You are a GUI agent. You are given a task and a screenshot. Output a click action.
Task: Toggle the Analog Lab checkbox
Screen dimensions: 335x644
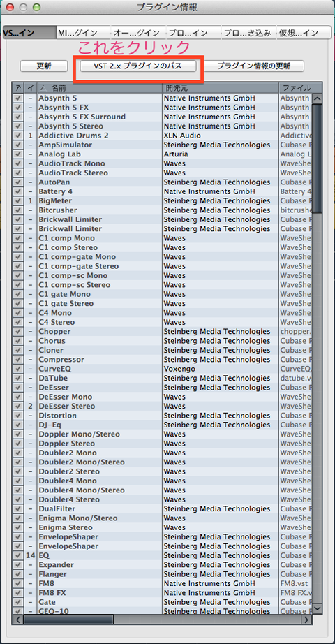pyautogui.click(x=18, y=154)
